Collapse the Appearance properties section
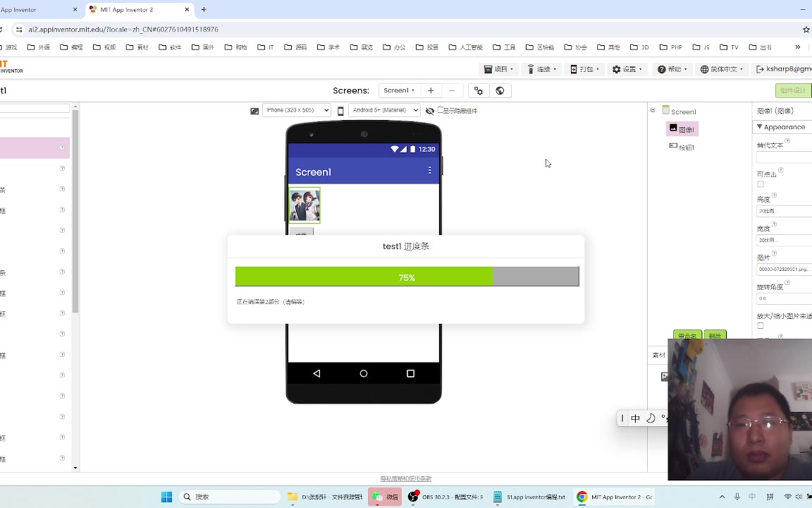The image size is (812, 508). (x=760, y=127)
